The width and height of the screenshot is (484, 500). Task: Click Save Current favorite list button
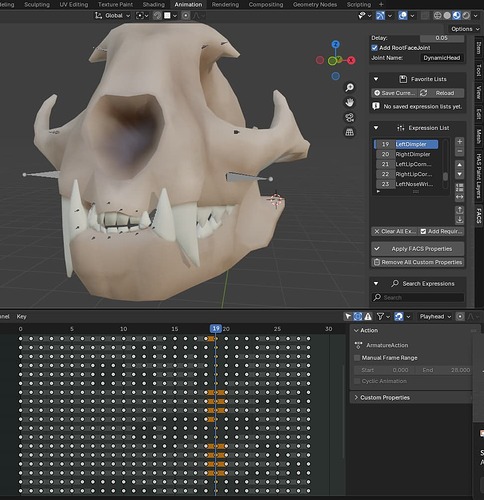[x=394, y=93]
